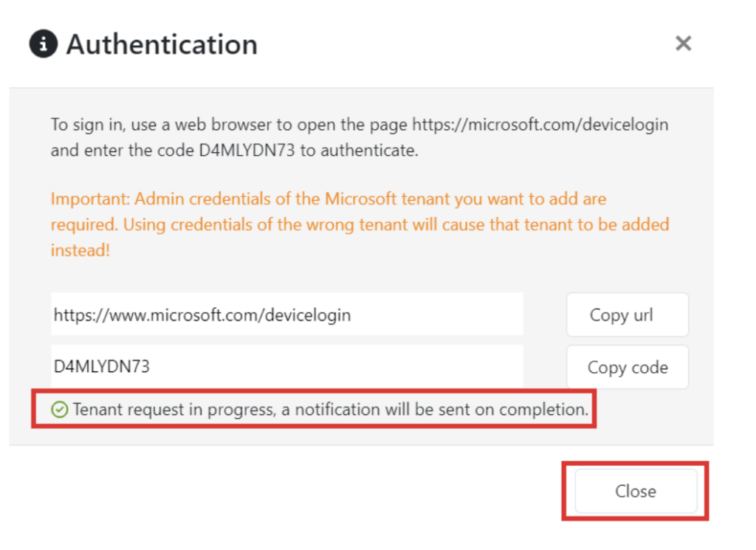This screenshot has width=756, height=550.
Task: Click the Authentication dialog title
Action: pyautogui.click(x=162, y=44)
